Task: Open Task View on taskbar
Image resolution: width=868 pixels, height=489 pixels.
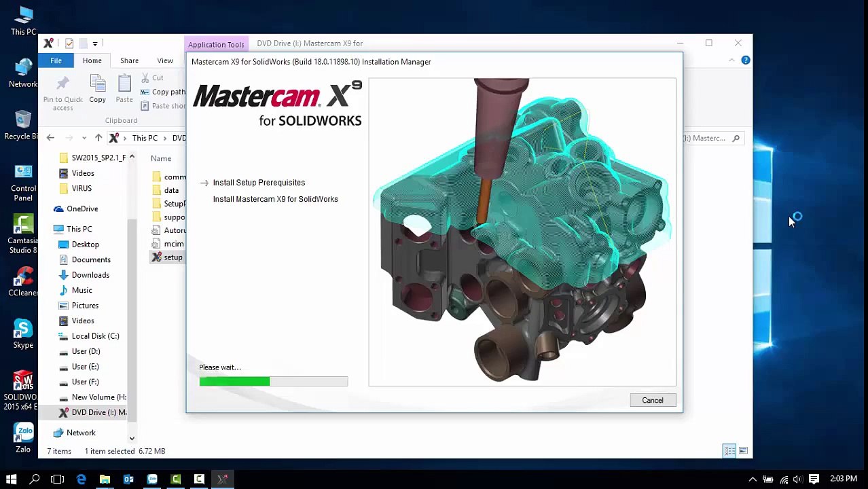Action: pyautogui.click(x=57, y=479)
